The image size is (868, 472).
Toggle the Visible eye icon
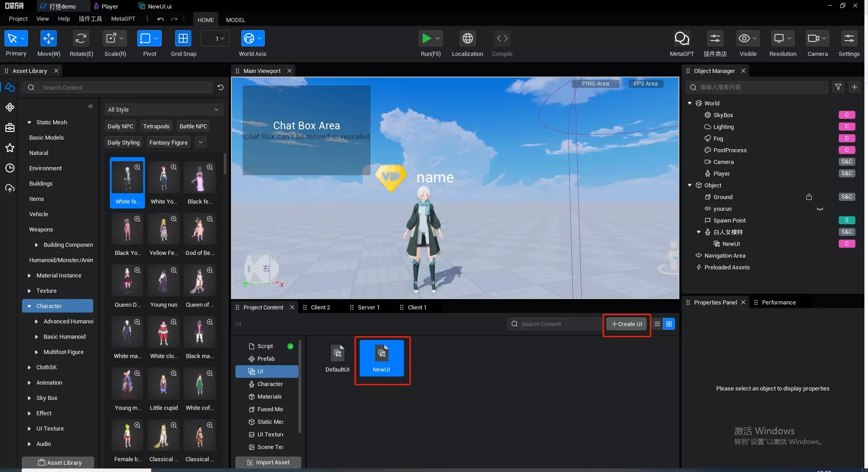click(744, 39)
